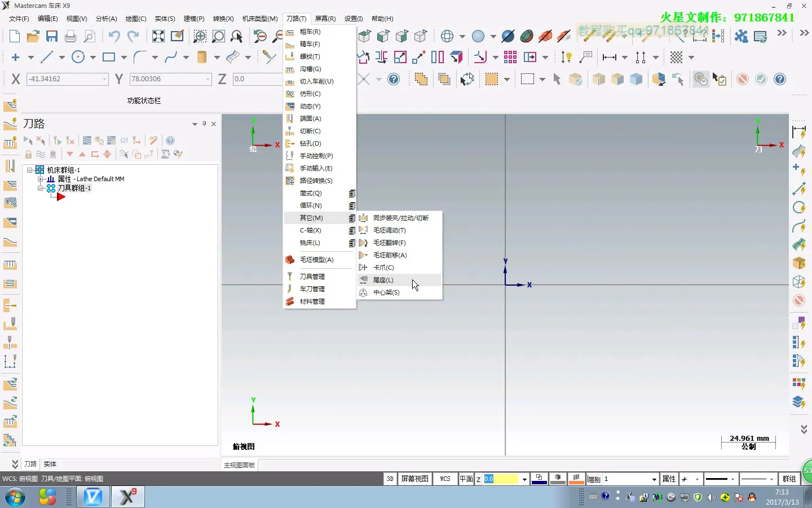Screen dimensions: 812x508
Task: Click the WCS button in status bar
Action: pos(445,479)
